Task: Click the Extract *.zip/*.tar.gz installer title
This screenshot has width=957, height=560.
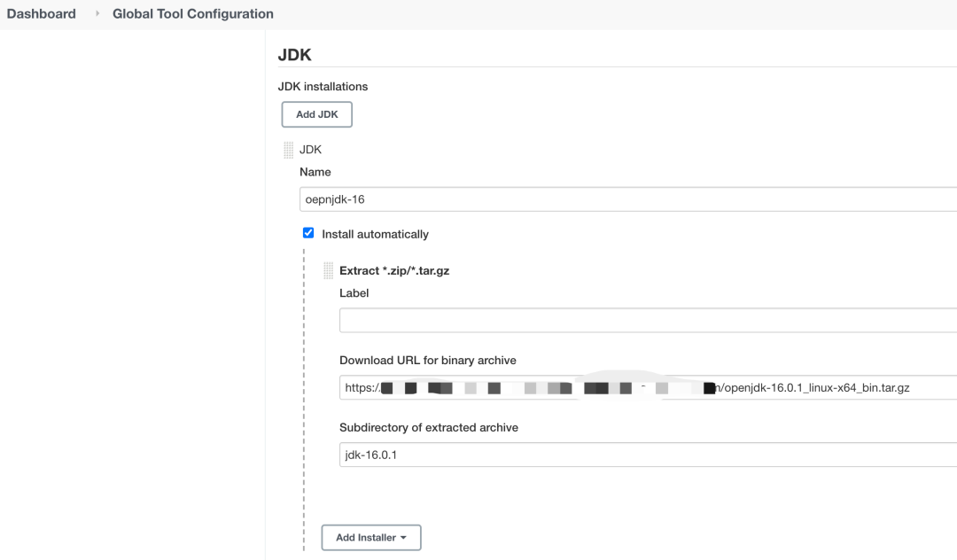Action: pos(394,271)
